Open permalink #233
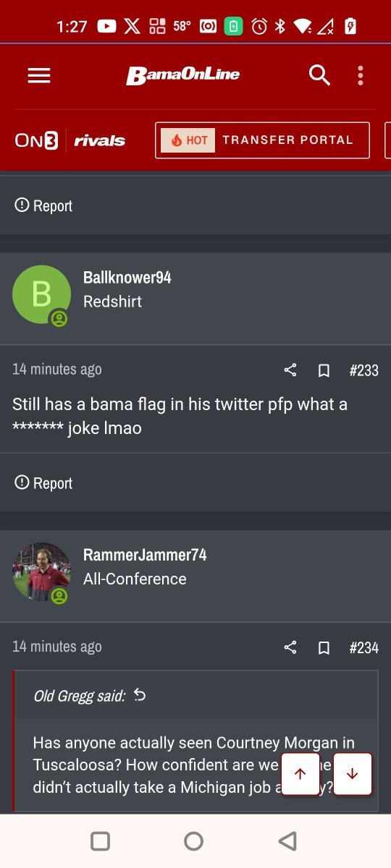The image size is (391, 868). (363, 370)
